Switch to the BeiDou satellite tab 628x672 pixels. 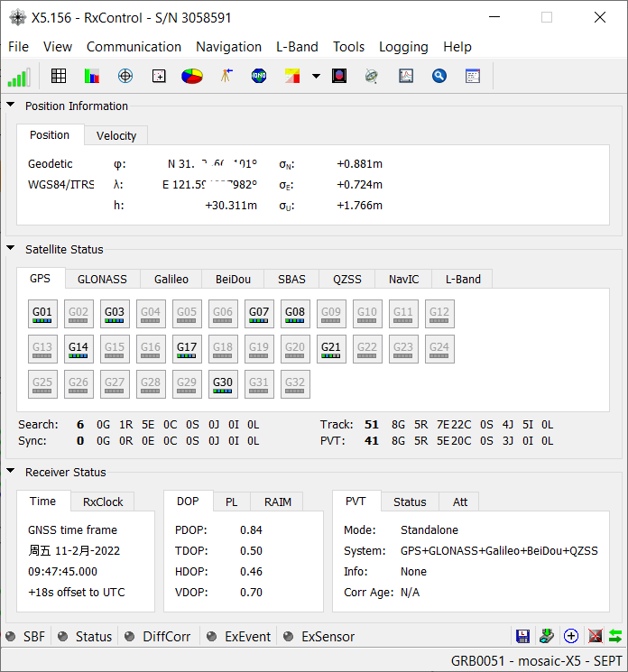[x=233, y=280]
